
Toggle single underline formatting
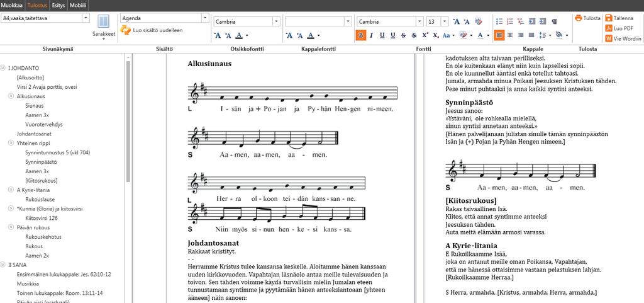click(382, 35)
